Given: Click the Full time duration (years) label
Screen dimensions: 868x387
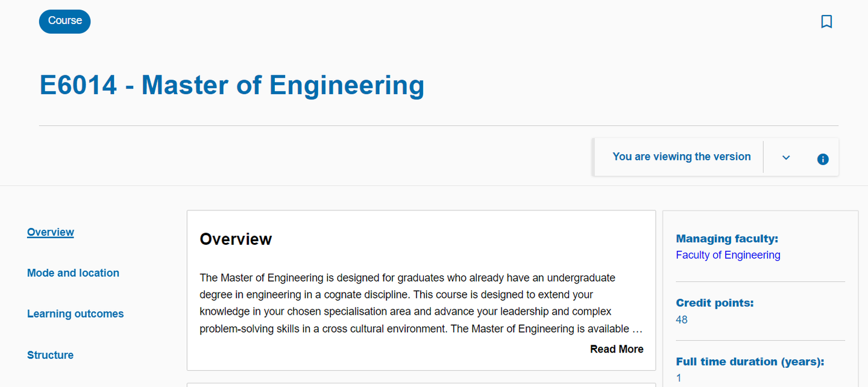Looking at the screenshot, I should pyautogui.click(x=750, y=362).
